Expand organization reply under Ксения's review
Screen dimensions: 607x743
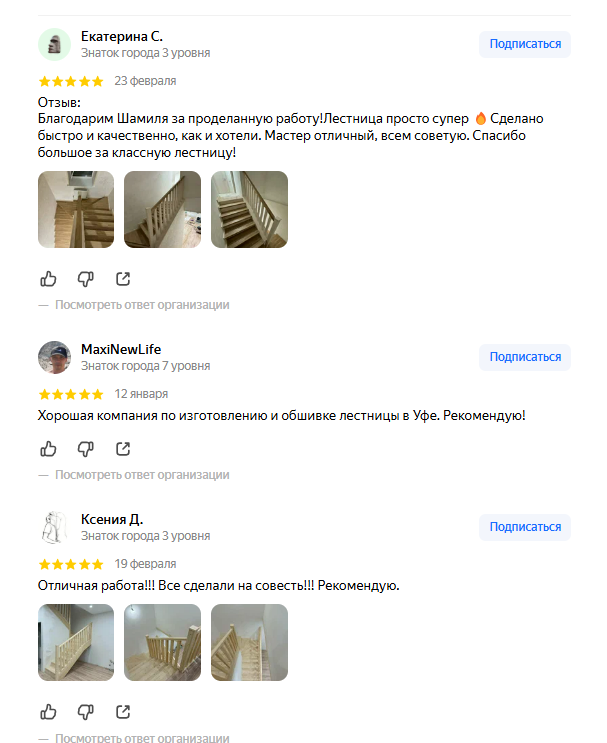(142, 737)
